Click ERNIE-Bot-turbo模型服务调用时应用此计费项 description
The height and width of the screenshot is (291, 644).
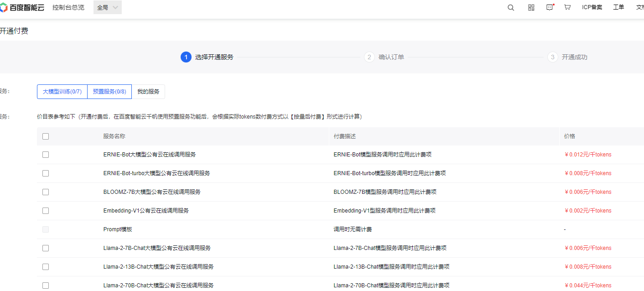[x=390, y=173]
